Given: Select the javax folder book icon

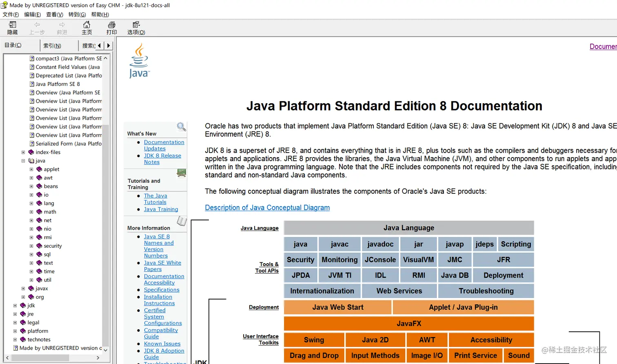Looking at the screenshot, I should pos(31,288).
